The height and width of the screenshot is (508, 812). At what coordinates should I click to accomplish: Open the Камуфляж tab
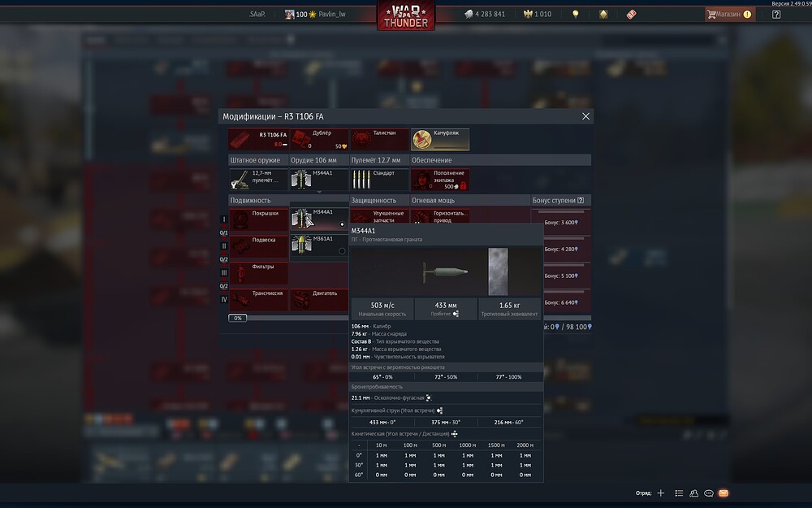[x=440, y=139]
